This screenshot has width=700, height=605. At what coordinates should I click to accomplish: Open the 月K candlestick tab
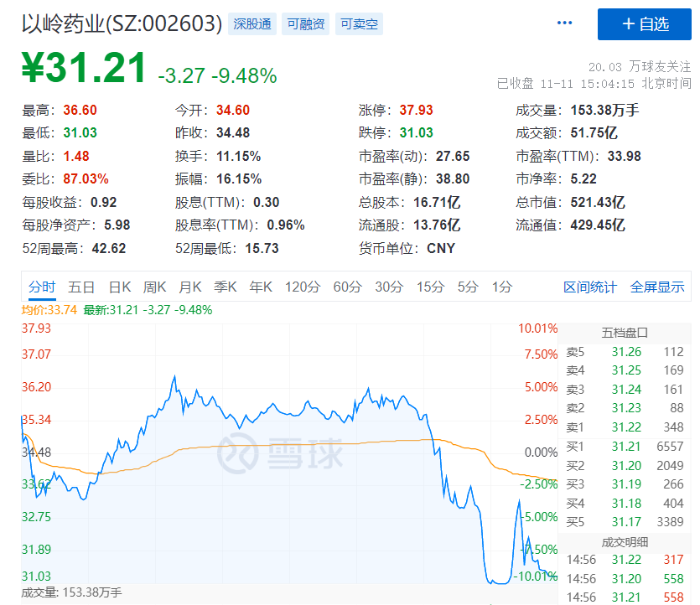(190, 287)
